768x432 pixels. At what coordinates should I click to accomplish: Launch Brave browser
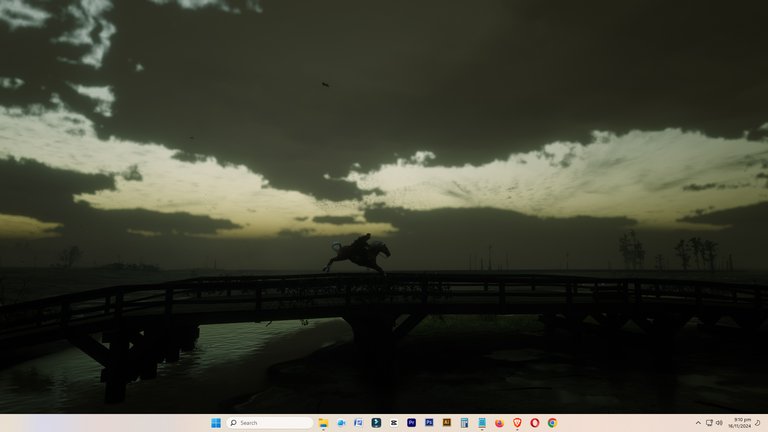tap(517, 423)
